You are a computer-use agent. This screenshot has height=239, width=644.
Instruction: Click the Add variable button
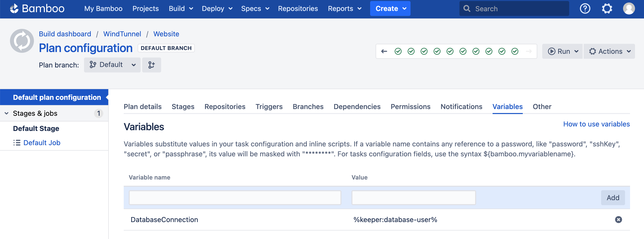pos(613,198)
